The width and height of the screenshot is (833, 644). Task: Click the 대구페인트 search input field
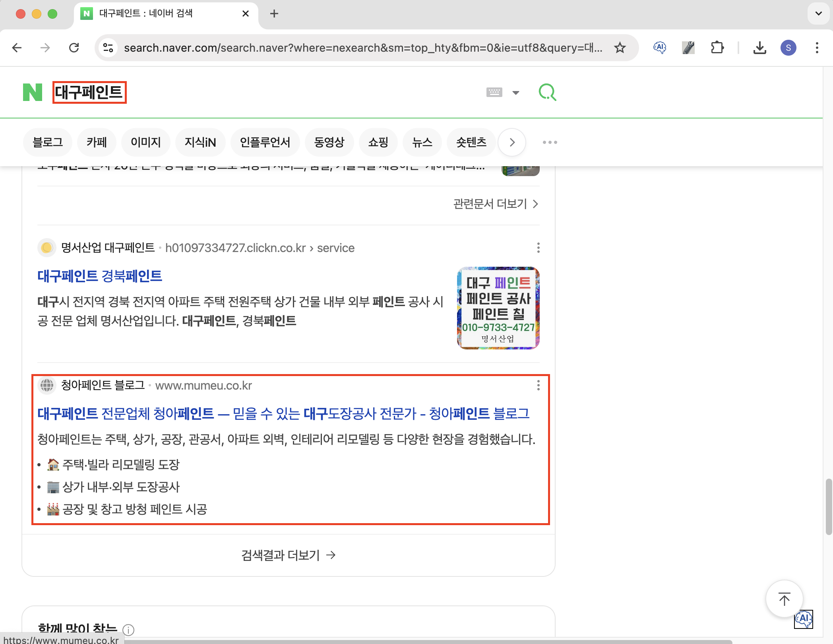pyautogui.click(x=89, y=92)
